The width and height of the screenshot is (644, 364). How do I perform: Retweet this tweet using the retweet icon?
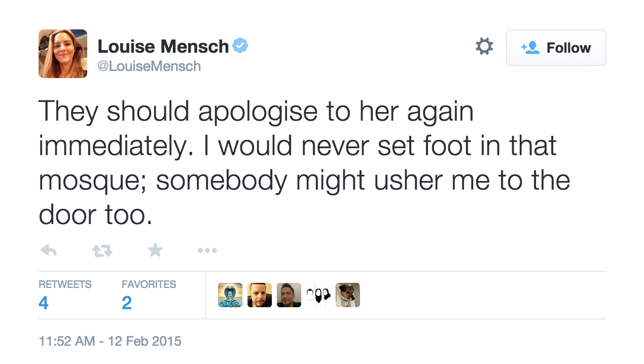click(x=102, y=250)
